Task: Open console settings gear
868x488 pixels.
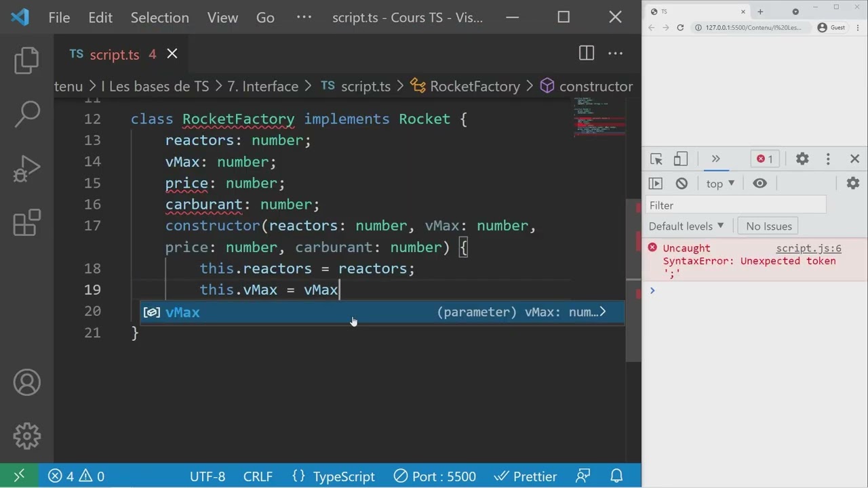Action: tap(853, 183)
